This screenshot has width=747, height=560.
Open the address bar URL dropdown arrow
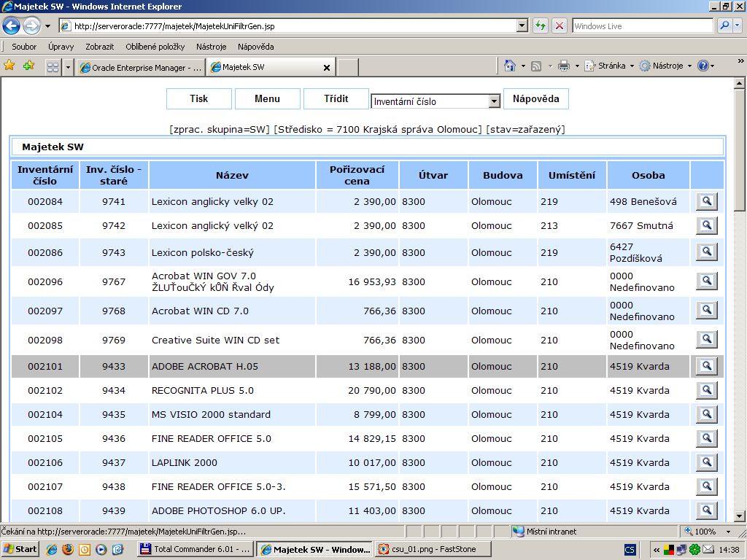(x=522, y=26)
